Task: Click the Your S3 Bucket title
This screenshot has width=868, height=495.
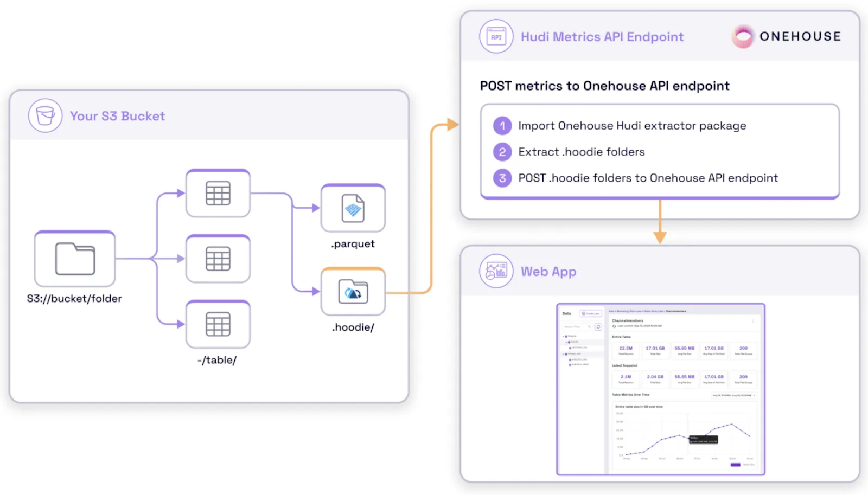Action: pos(117,116)
